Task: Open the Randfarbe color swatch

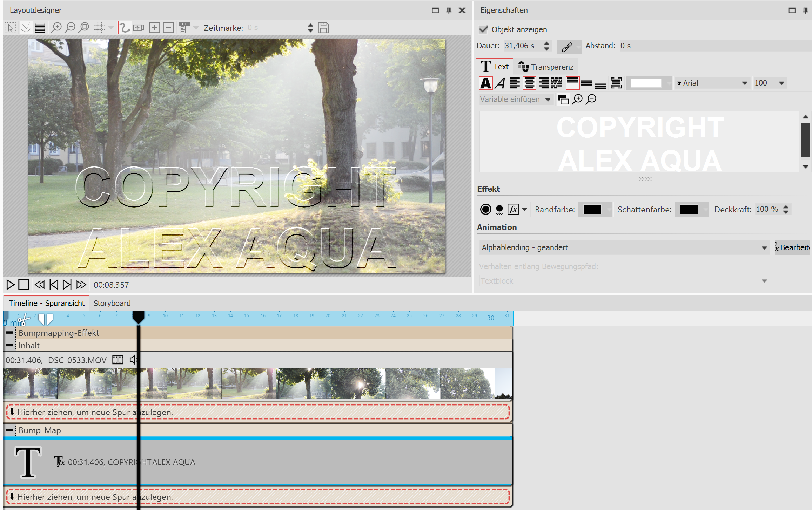Action: [592, 210]
